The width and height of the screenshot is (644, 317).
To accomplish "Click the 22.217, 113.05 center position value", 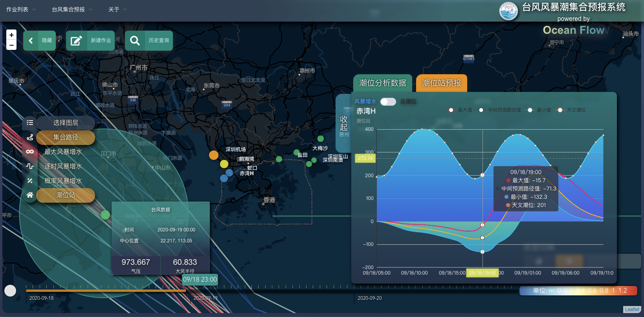I will (176, 241).
